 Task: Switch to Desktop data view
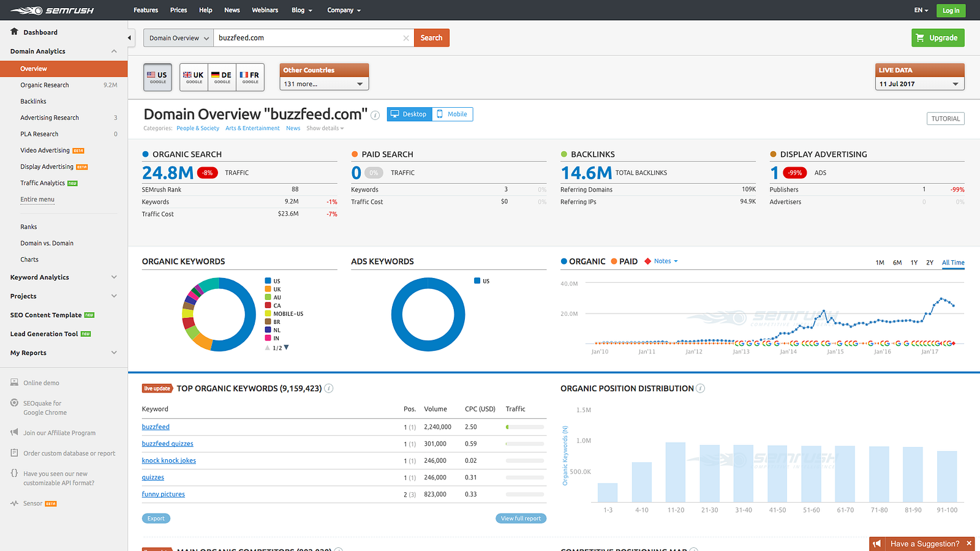(409, 114)
